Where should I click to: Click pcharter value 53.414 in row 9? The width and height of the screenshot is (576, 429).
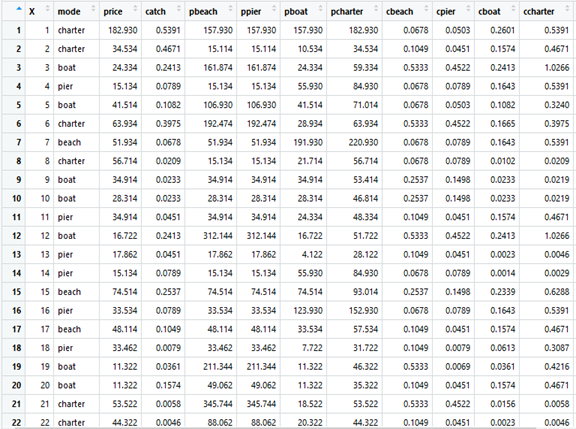pyautogui.click(x=366, y=180)
